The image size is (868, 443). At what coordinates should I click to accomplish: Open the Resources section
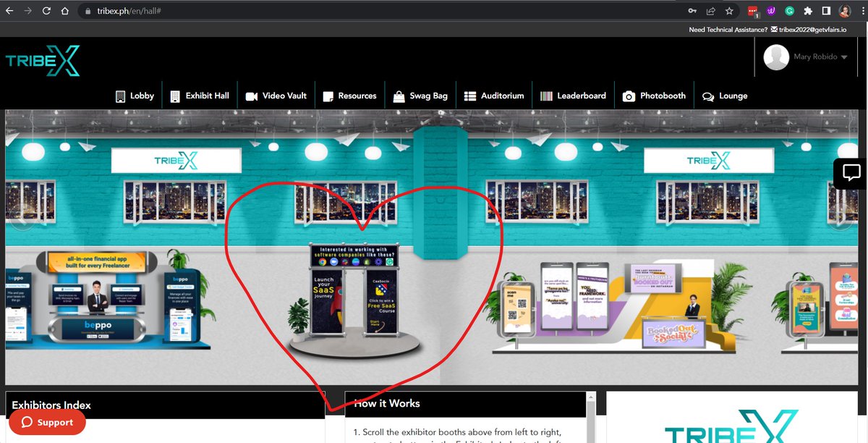[x=349, y=96]
